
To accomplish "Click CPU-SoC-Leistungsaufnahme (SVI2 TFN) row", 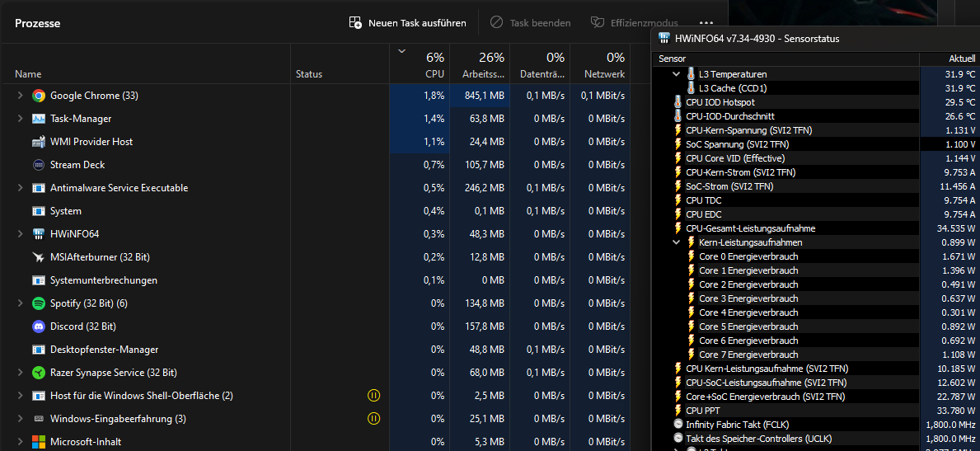I will (x=816, y=383).
